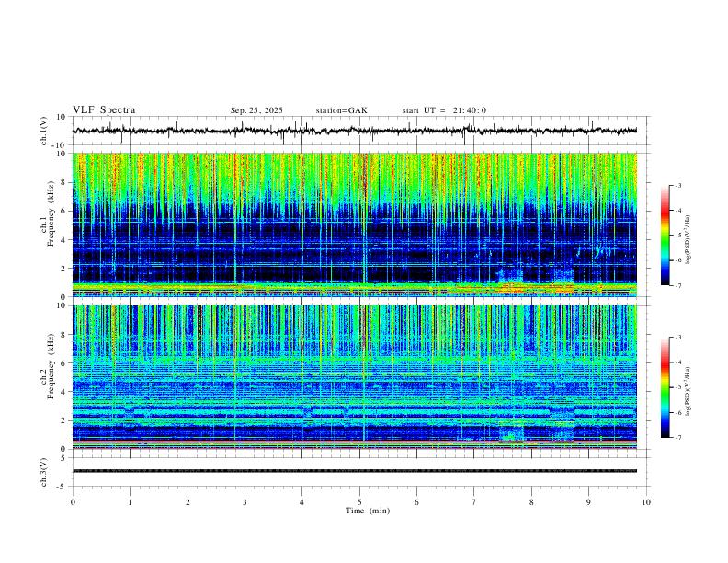Click the ch.1 black voltage waveform trace
This screenshot has width=728, height=563.
click(354, 131)
